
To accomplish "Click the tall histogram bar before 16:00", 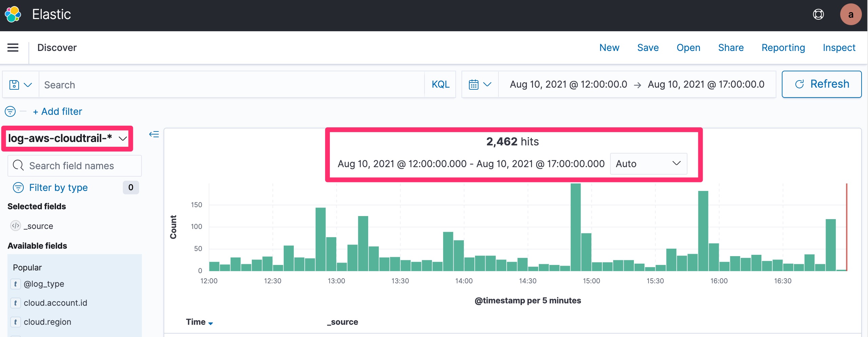I will pyautogui.click(x=703, y=231).
